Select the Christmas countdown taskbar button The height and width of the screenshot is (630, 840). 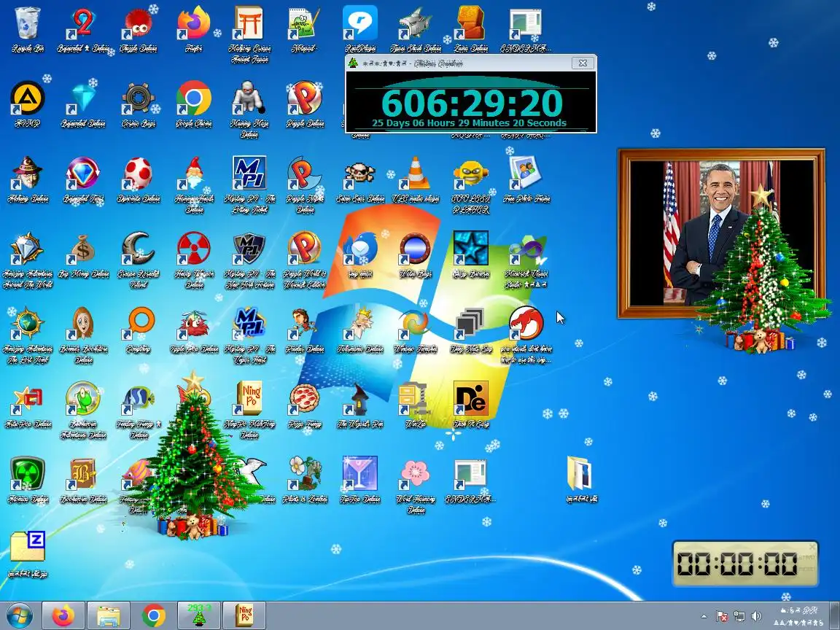point(199,615)
